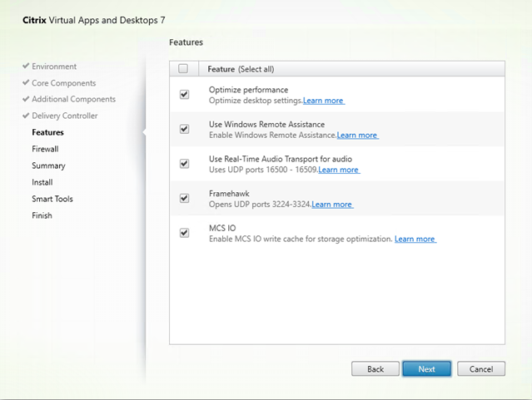Viewport: 532px width, 400px height.
Task: Uncheck the MCS IO checkbox
Action: tap(184, 233)
